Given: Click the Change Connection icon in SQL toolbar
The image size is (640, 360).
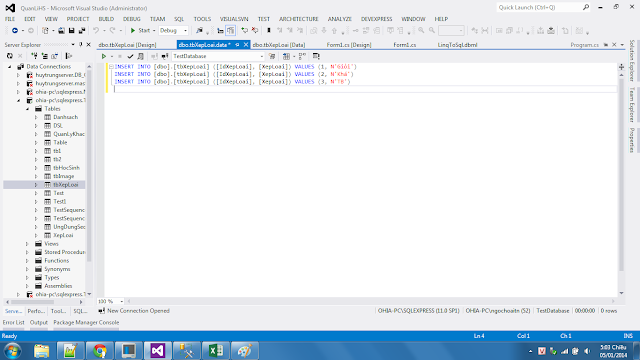Looking at the screenshot, I should coord(165,56).
